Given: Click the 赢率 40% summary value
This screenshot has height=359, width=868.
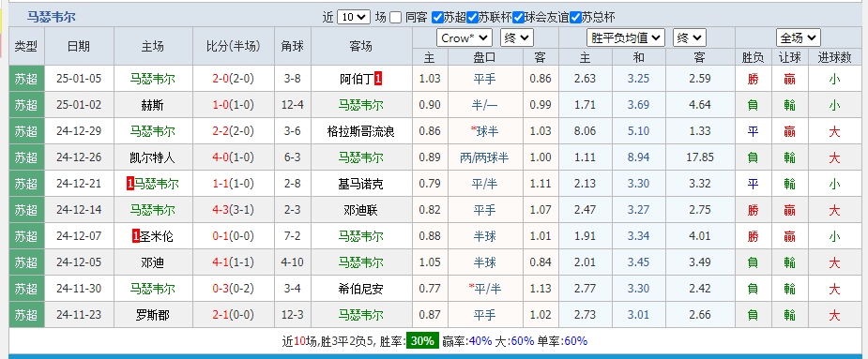Looking at the screenshot, I should (480, 341).
